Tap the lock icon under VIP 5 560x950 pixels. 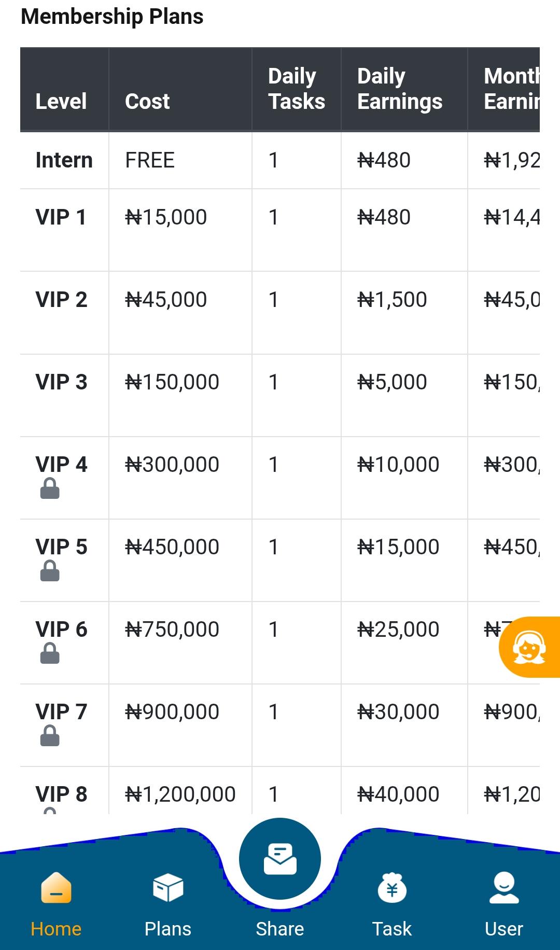point(50,571)
